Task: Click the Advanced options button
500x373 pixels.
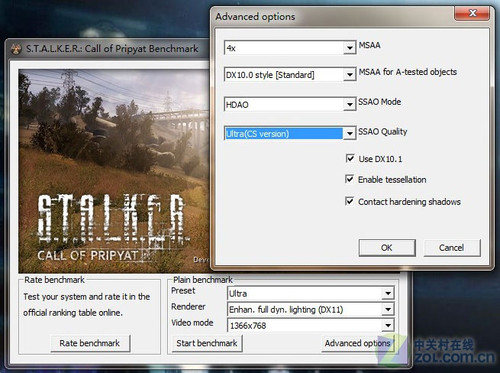Action: pyautogui.click(x=357, y=343)
